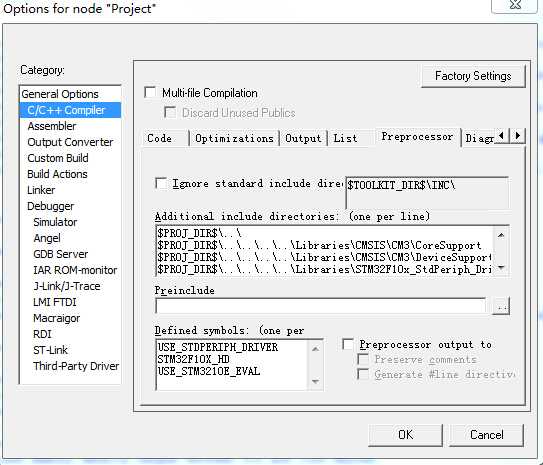The image size is (543, 465).
Task: Select the Debugger category
Action: point(50,206)
